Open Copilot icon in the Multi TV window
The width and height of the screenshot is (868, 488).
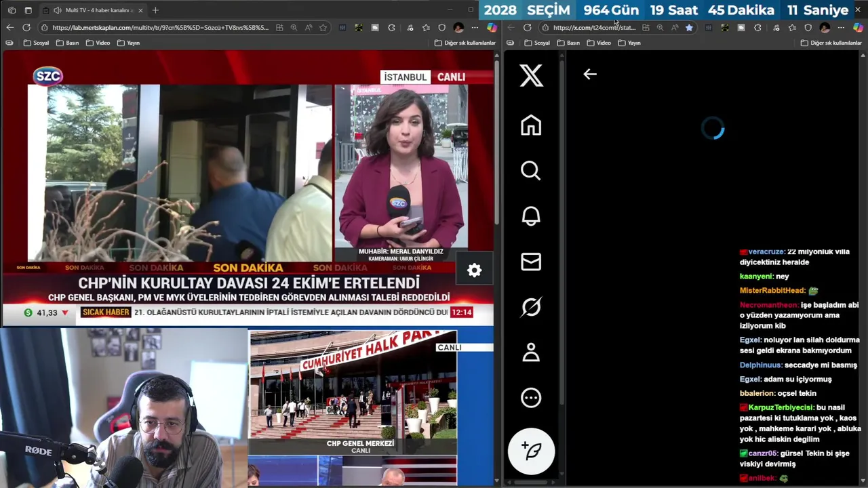pos(492,28)
